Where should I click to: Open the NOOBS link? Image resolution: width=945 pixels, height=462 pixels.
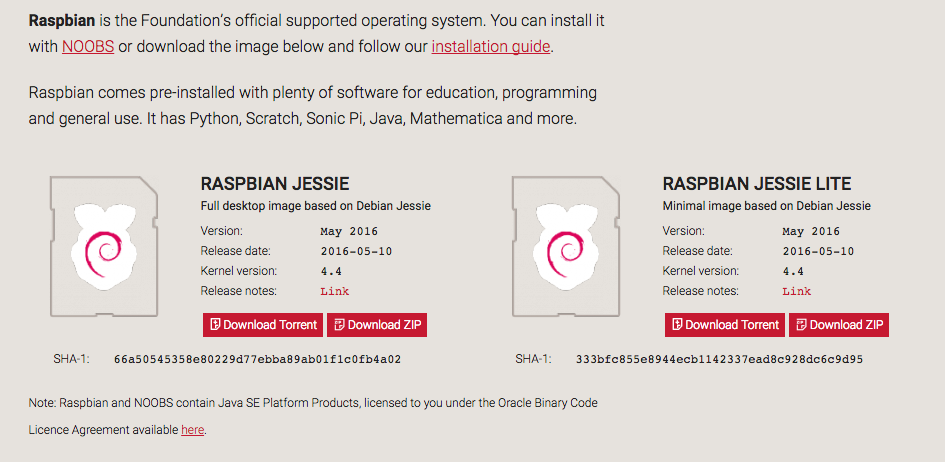pyautogui.click(x=88, y=46)
